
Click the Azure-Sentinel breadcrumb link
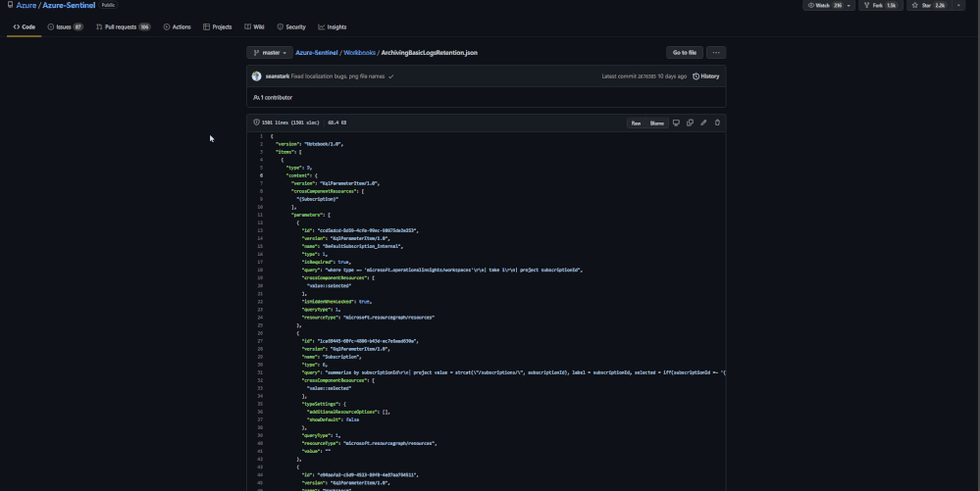click(316, 53)
